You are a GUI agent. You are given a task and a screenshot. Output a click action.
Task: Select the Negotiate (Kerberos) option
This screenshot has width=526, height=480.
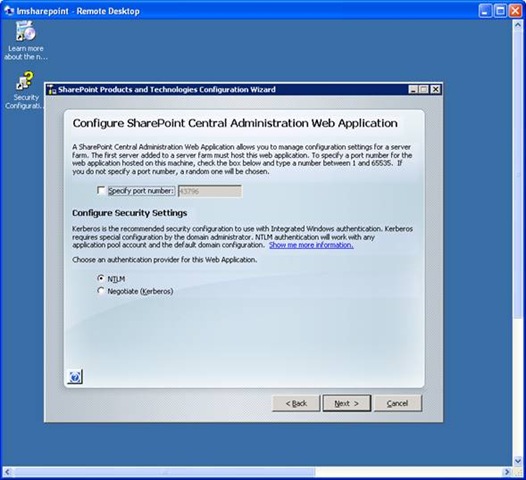[x=101, y=290]
